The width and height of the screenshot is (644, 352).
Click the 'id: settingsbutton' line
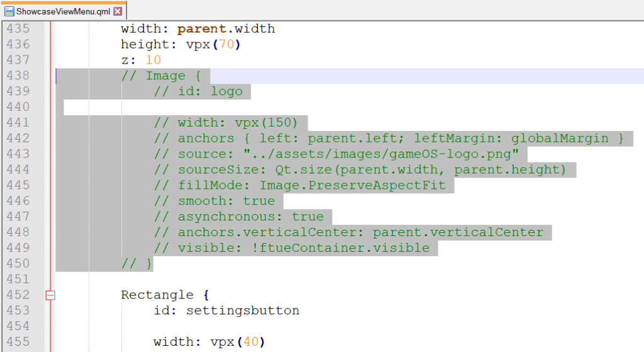point(226,310)
